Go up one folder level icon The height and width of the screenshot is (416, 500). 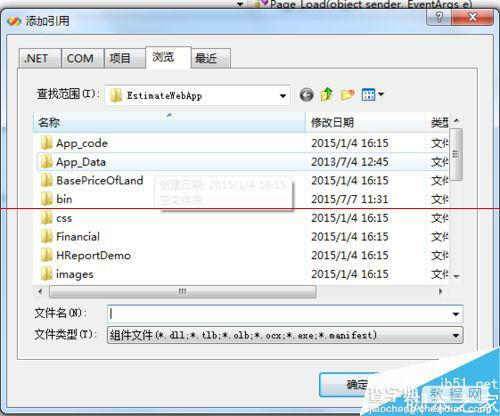[327, 95]
